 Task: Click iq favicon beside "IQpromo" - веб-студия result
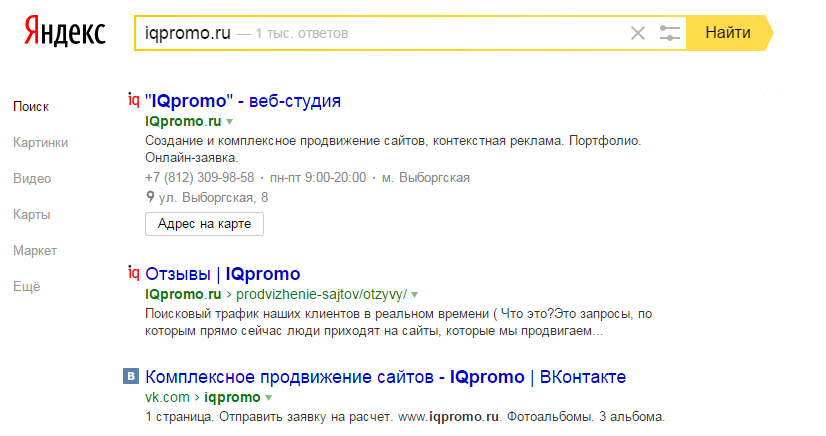(134, 100)
